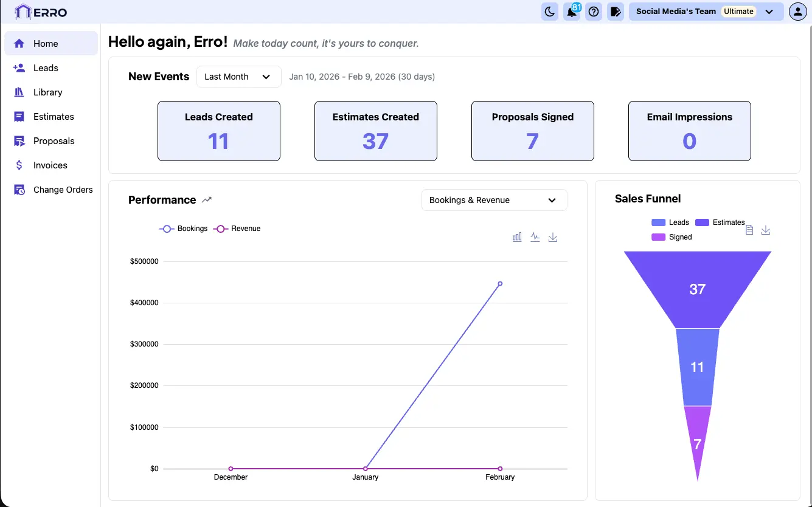This screenshot has height=507, width=812.
Task: Open Change Orders from the sidebar
Action: (x=63, y=189)
